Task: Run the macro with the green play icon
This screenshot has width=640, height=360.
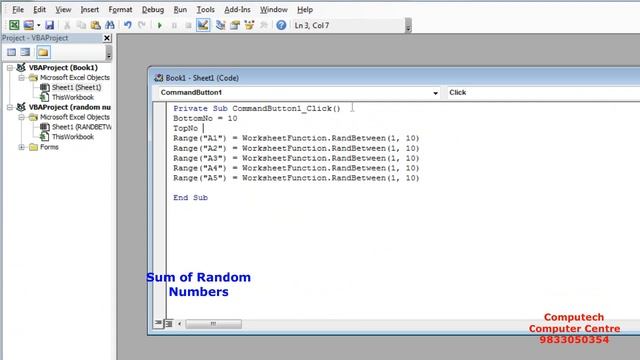Action: (x=160, y=25)
